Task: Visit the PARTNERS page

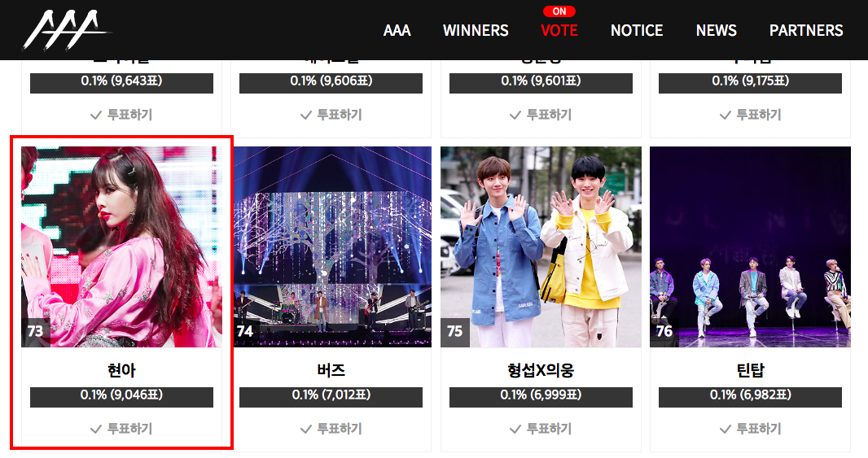Action: 806,30
